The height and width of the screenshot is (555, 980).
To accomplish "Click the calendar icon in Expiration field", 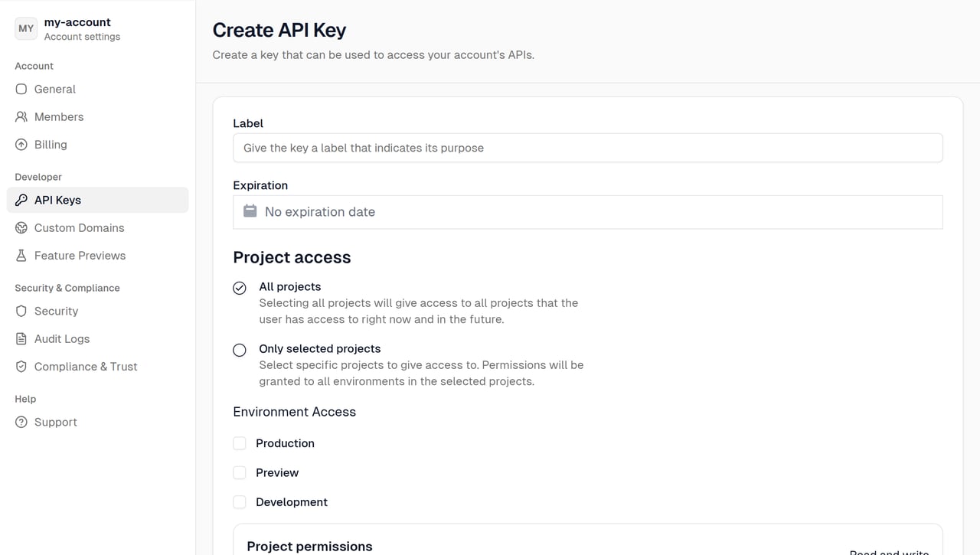I will tap(250, 211).
